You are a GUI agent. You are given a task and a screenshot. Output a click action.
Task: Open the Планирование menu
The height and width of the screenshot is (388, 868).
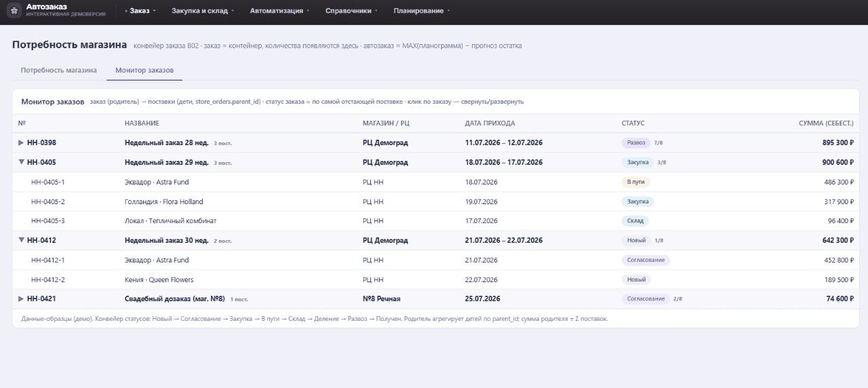point(422,11)
